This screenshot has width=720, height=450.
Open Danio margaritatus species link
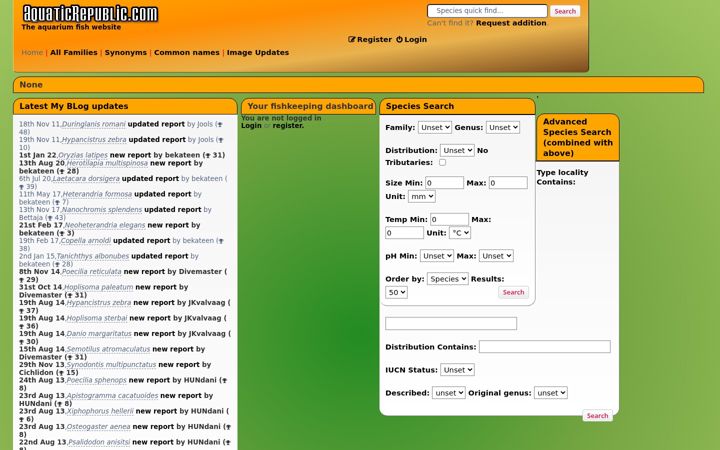[x=99, y=334]
